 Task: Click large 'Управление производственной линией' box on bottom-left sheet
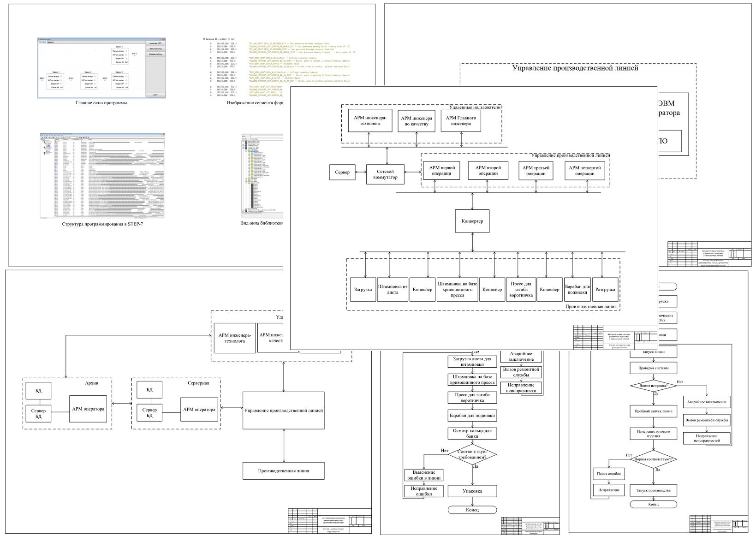coord(284,411)
